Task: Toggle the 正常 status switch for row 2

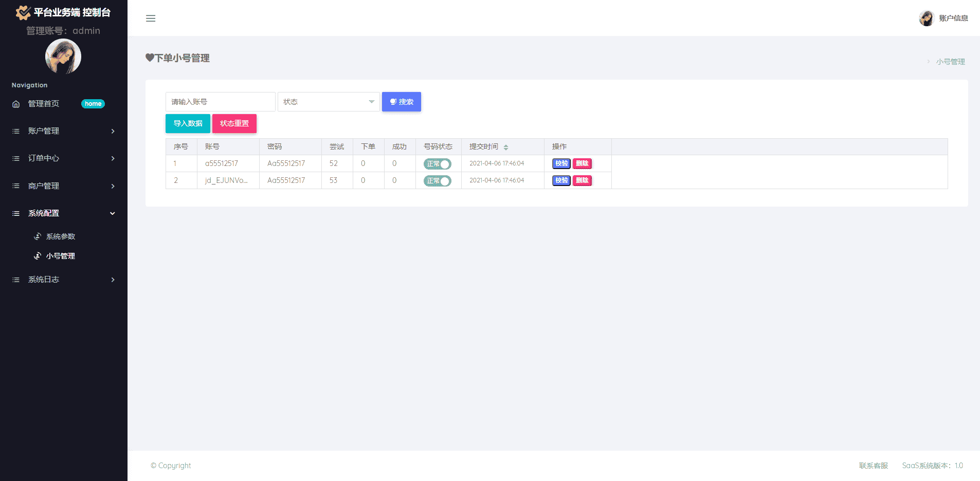Action: pos(437,181)
